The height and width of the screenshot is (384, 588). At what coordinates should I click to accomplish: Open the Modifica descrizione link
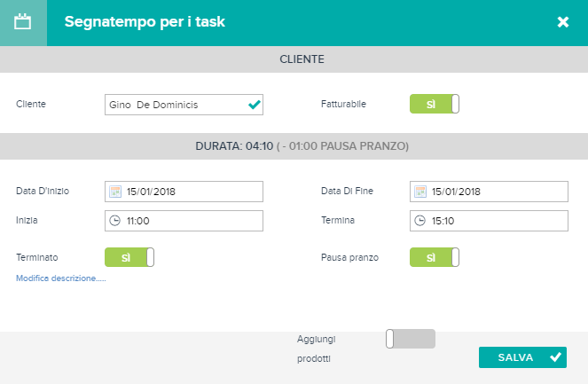61,278
